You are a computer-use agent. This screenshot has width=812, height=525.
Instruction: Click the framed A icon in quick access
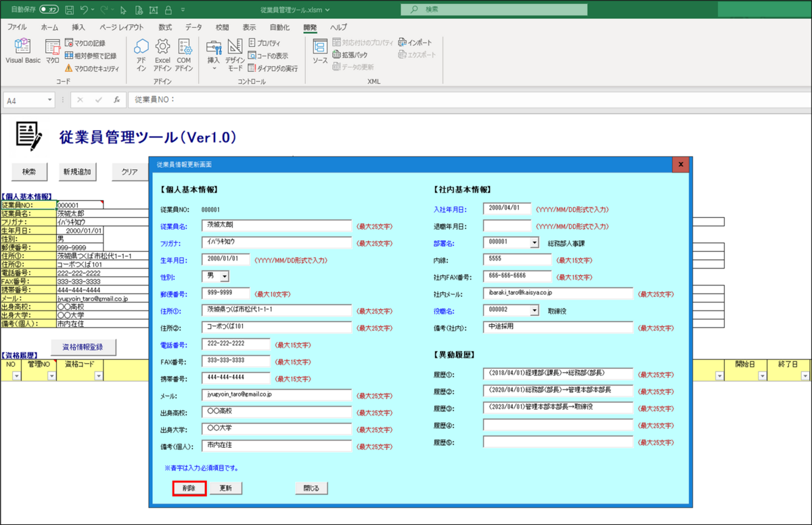tap(153, 10)
